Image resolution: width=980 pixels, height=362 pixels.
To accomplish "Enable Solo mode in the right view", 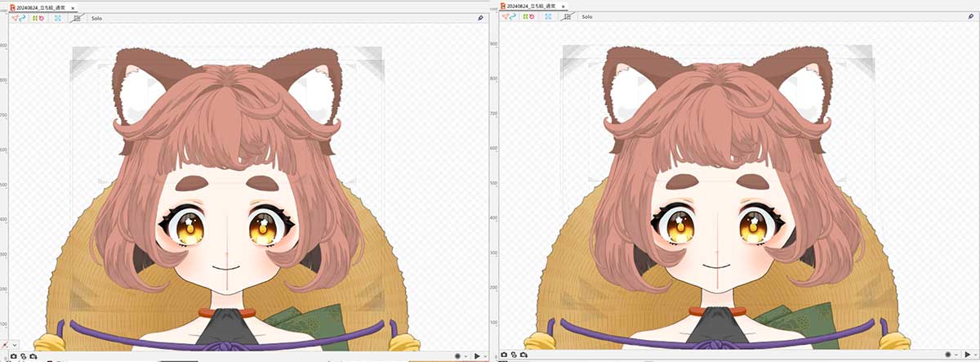I will (586, 16).
